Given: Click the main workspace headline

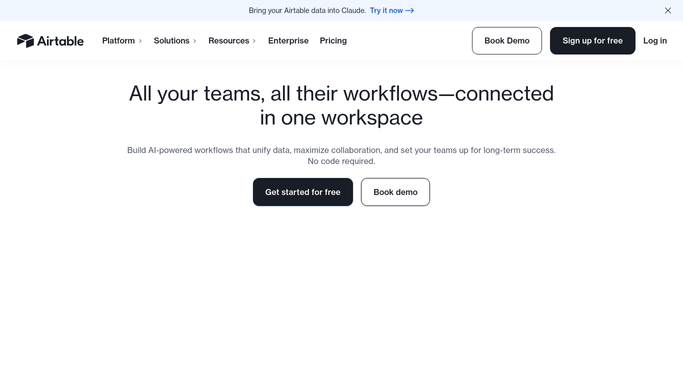Looking at the screenshot, I should tap(342, 105).
